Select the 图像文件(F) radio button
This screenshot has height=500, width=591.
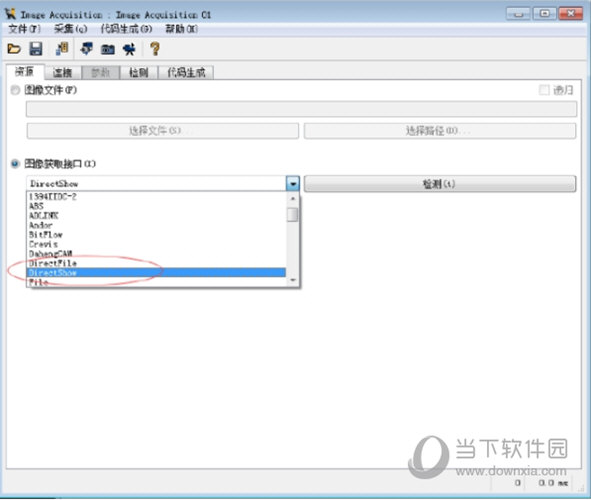click(15, 90)
